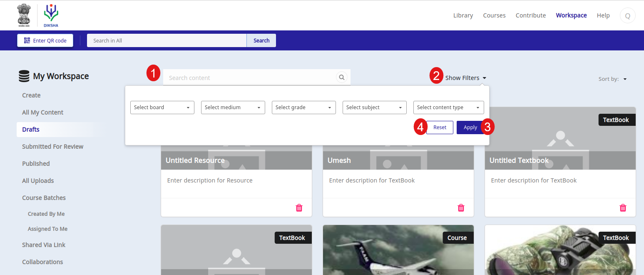Open the Select board dropdown
The width and height of the screenshot is (644, 275).
tap(162, 107)
